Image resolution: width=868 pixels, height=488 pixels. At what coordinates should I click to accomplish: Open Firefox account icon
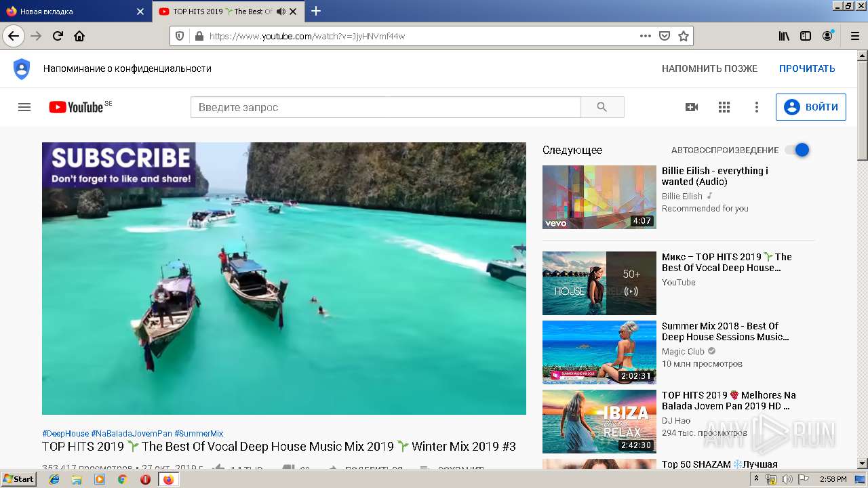click(x=827, y=36)
